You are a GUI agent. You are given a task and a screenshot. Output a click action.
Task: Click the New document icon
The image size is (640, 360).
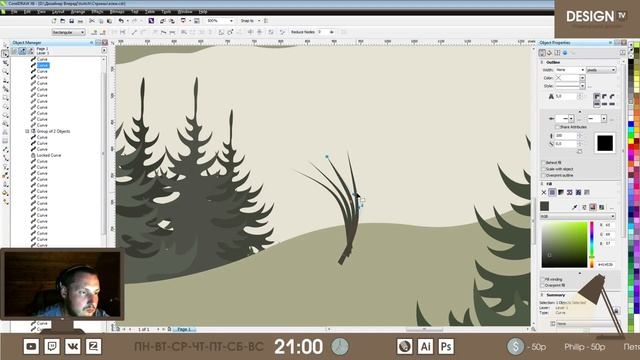(54, 21)
